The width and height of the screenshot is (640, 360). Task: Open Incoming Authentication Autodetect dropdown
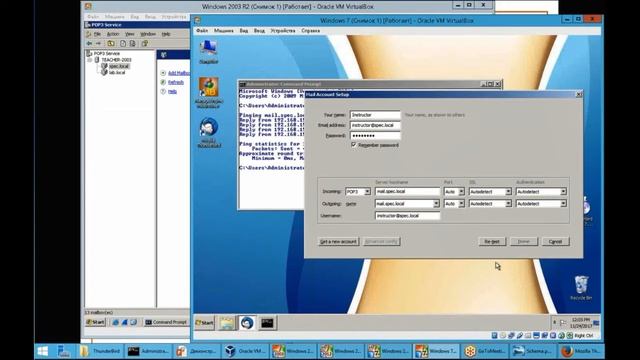541,191
